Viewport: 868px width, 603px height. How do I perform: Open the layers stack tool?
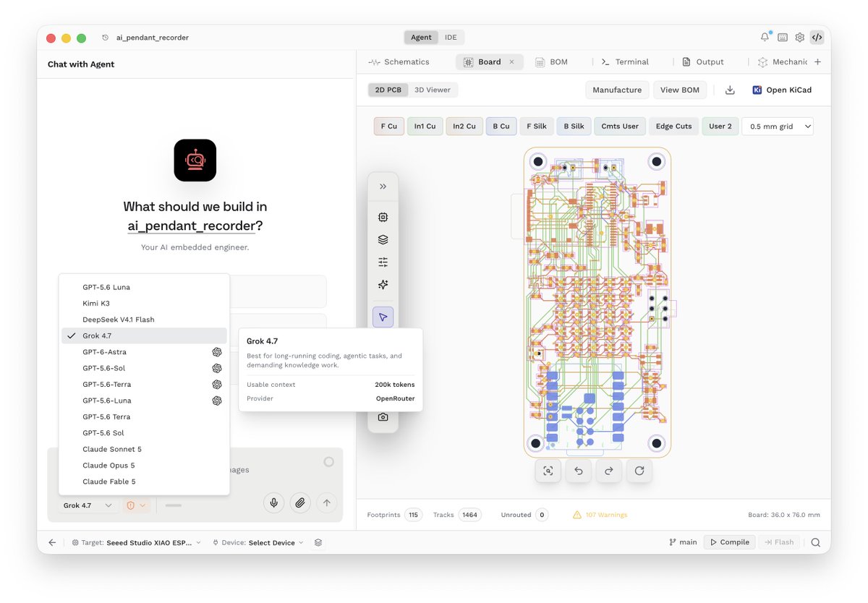coord(383,240)
